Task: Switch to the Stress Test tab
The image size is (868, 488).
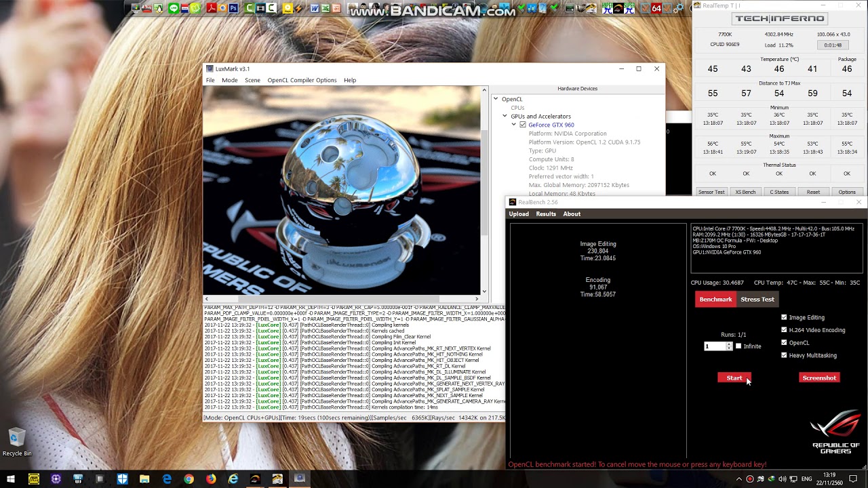Action: tap(757, 299)
